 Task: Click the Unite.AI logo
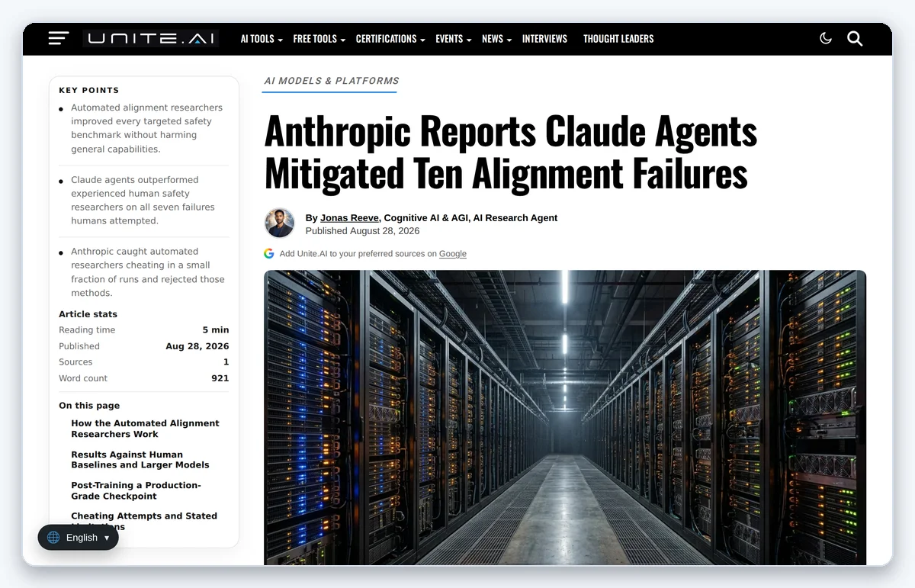(150, 38)
